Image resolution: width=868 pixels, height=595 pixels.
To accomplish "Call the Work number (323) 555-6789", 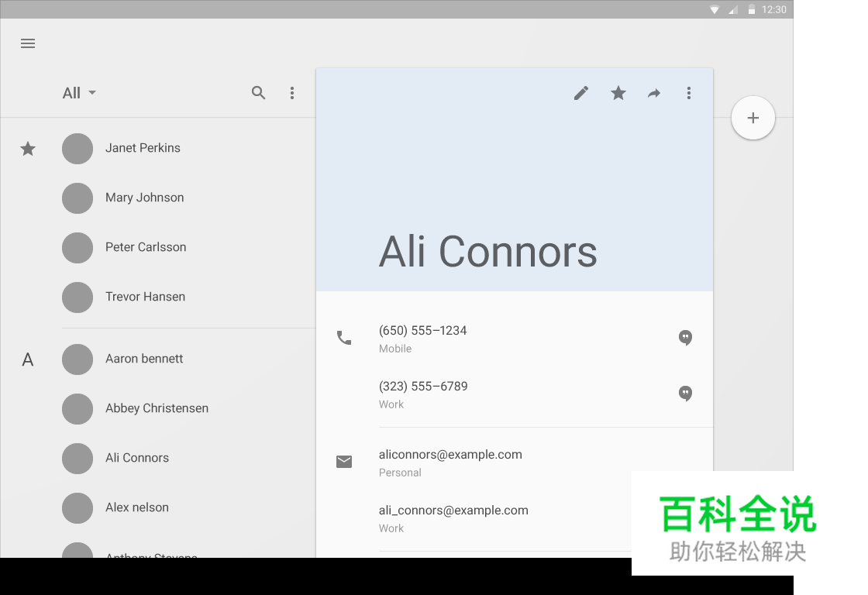I will [423, 386].
